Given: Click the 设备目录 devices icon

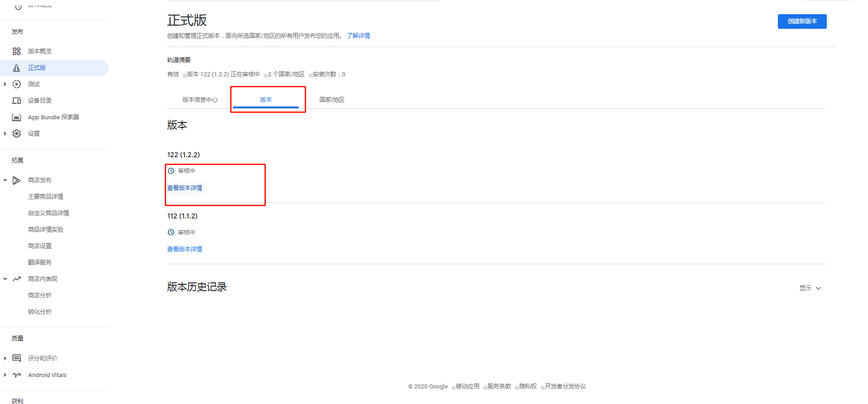Looking at the screenshot, I should 16,101.
